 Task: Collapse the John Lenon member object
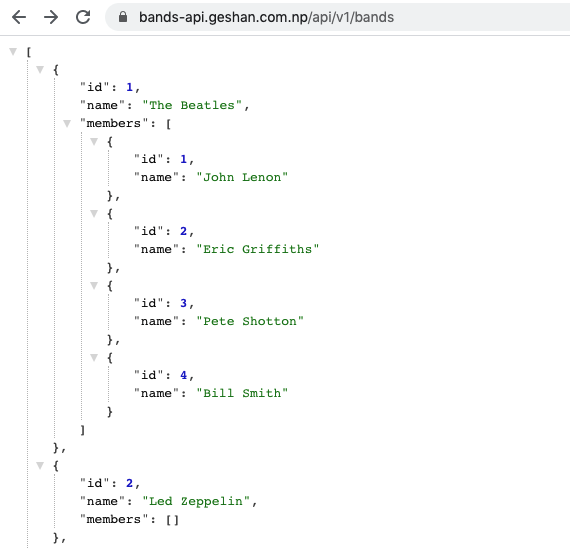point(94,141)
